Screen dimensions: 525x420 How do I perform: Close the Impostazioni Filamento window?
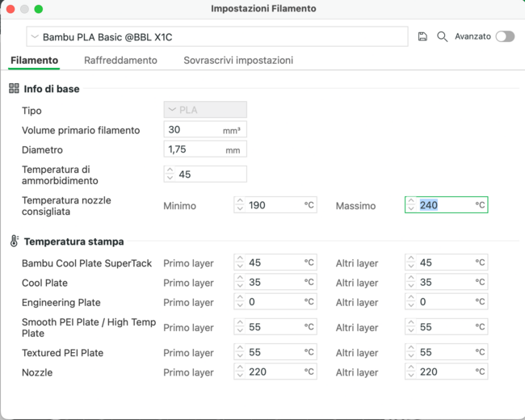tap(10, 9)
